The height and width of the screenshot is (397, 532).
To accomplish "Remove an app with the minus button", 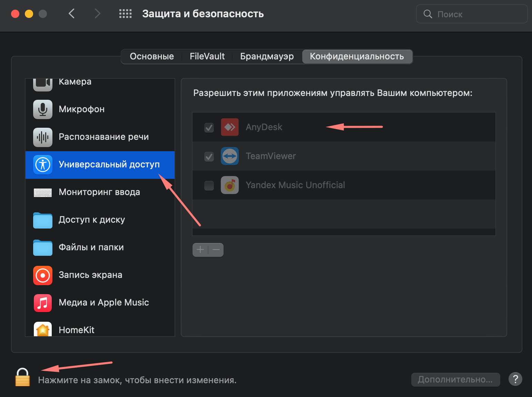I will click(216, 250).
